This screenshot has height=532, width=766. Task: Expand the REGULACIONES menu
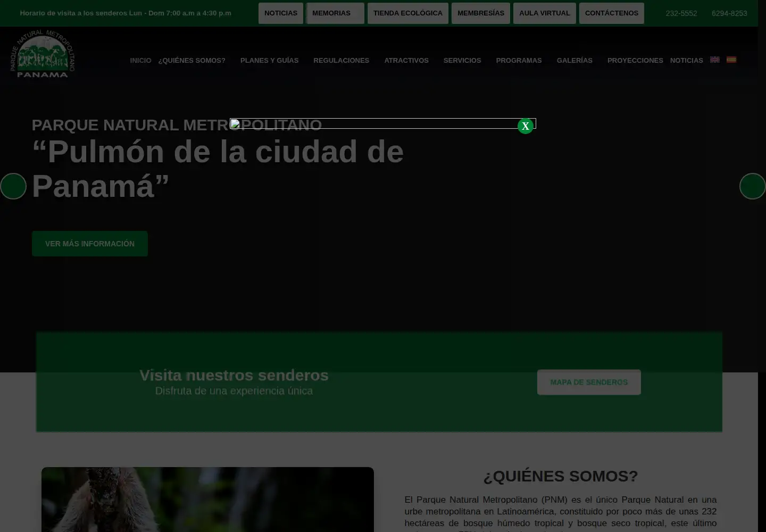coord(341,61)
